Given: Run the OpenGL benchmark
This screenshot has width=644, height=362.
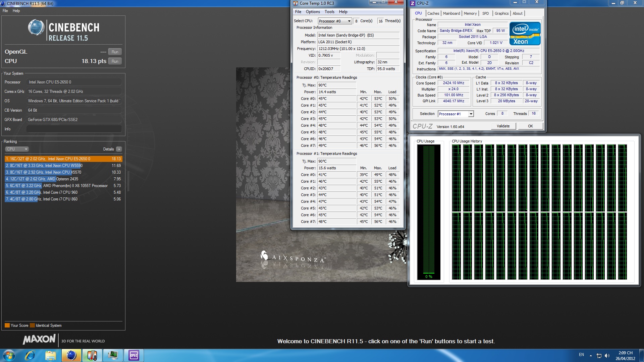Looking at the screenshot, I should coord(115,52).
